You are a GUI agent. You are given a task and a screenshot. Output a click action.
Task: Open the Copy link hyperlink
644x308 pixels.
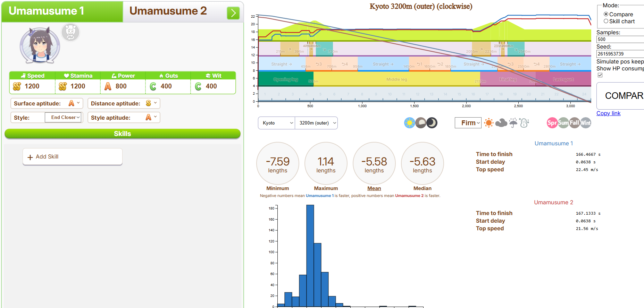[x=608, y=113]
